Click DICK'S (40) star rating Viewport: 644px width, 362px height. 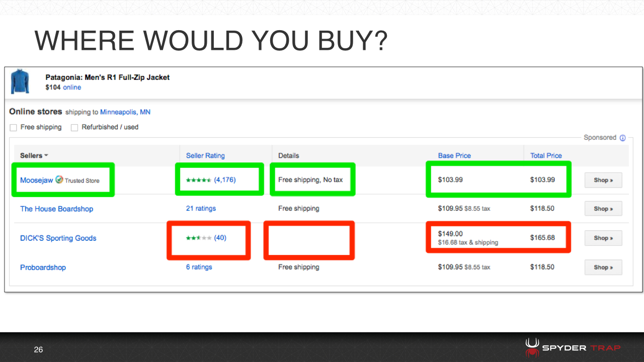[x=206, y=238]
